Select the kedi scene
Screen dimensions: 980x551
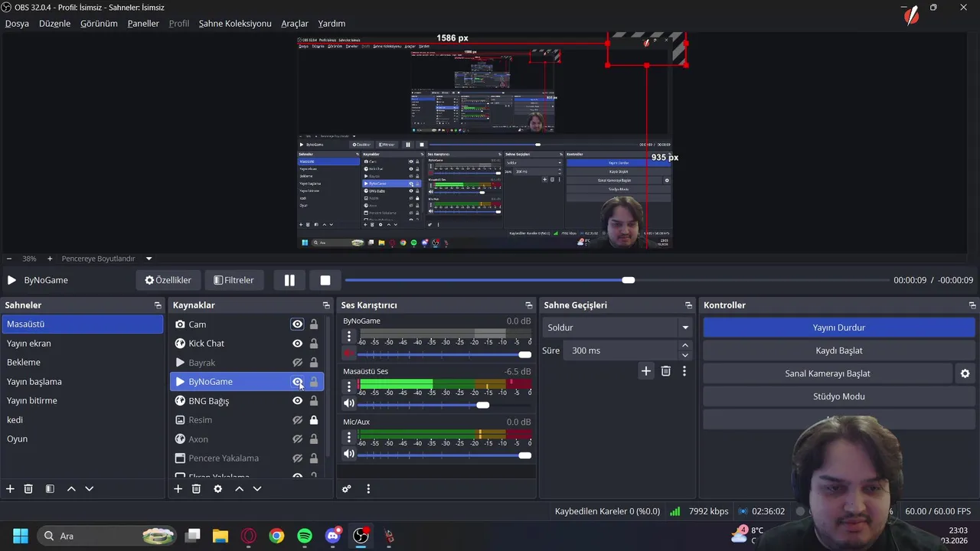[82, 420]
